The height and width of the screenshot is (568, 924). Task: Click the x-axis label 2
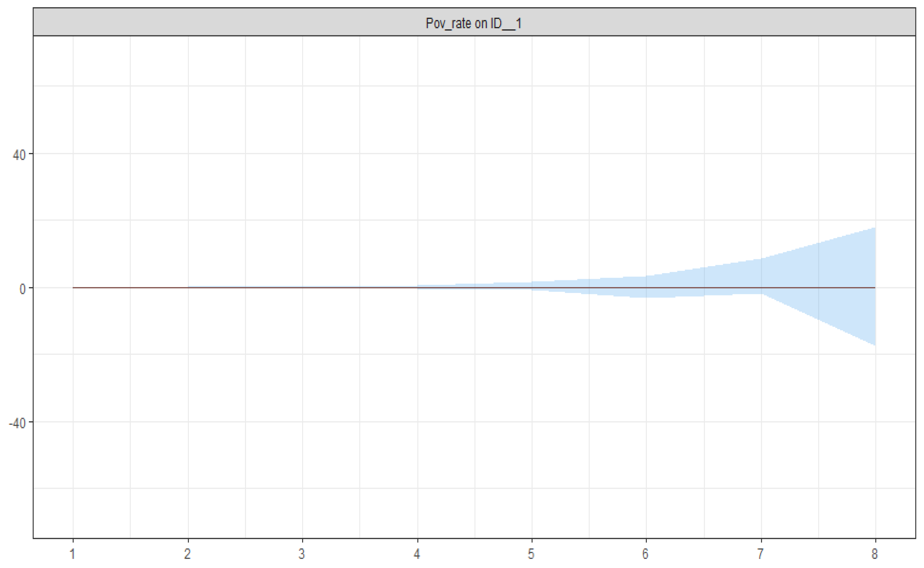(x=187, y=554)
